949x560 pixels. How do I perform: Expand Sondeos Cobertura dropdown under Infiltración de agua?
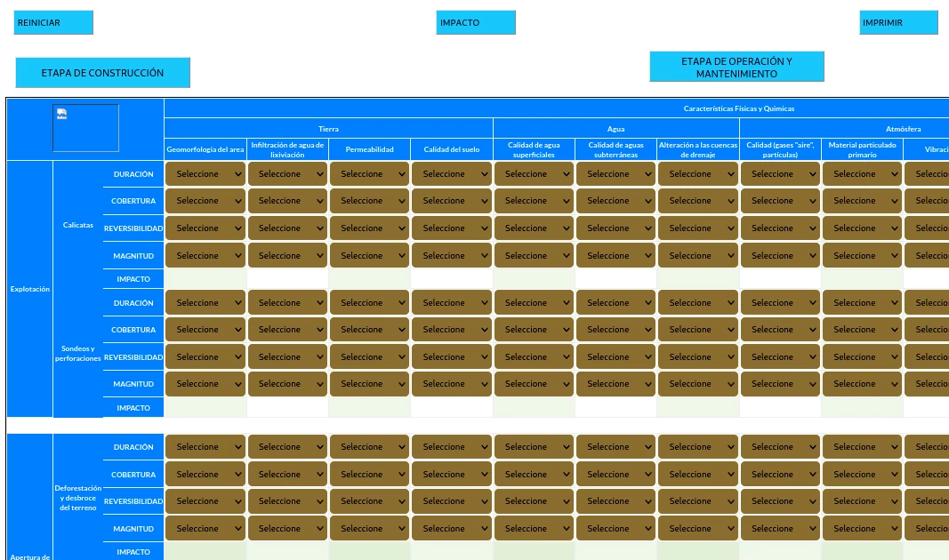(x=287, y=330)
